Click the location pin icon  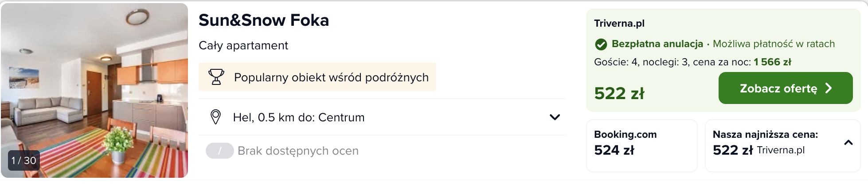215,117
